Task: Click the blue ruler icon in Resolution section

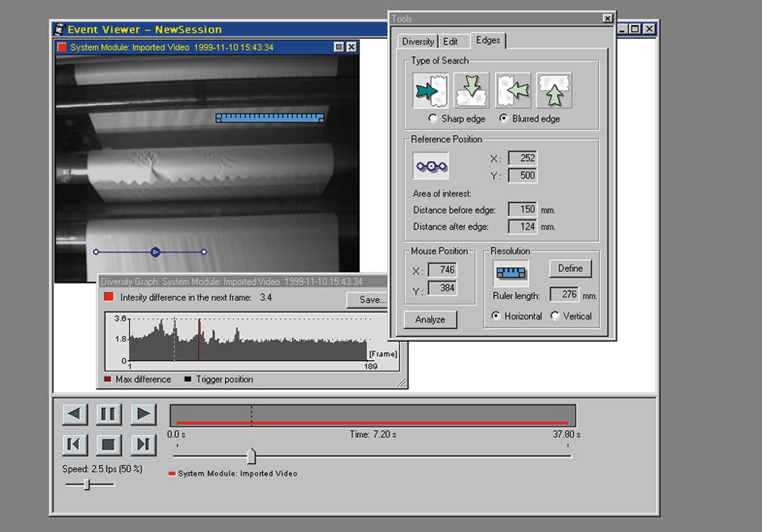Action: coord(510,272)
